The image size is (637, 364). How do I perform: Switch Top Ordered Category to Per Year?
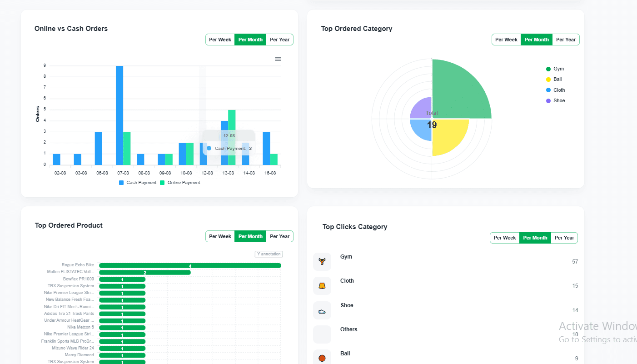566,40
